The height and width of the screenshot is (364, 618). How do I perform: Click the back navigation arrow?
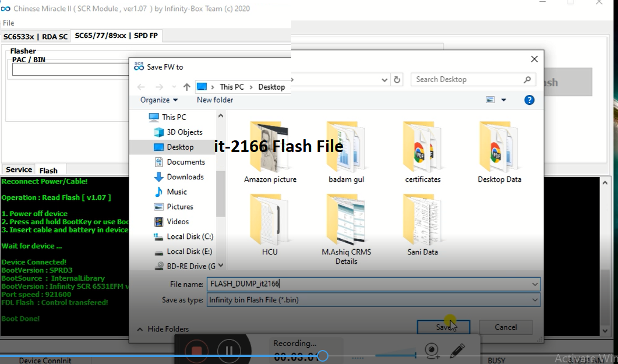coord(140,87)
